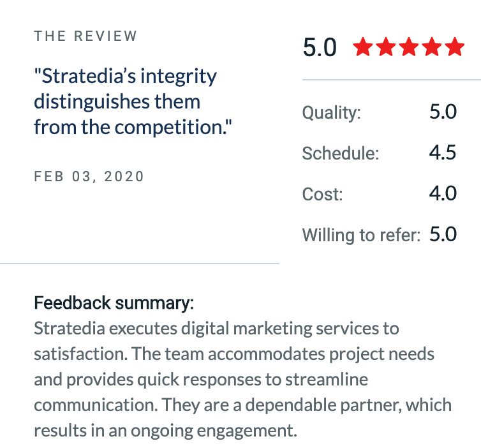Click the overall 5.0 rating number
481x448 pixels.
[x=320, y=48]
